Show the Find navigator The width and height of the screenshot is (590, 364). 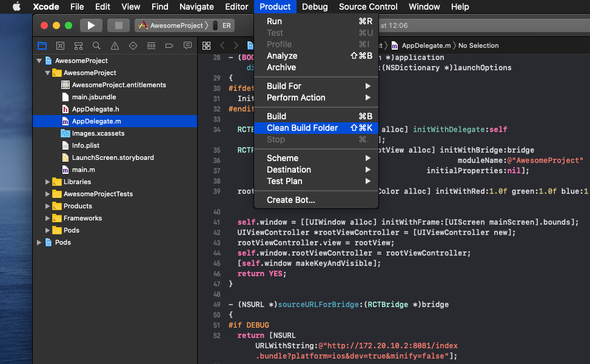[x=96, y=46]
